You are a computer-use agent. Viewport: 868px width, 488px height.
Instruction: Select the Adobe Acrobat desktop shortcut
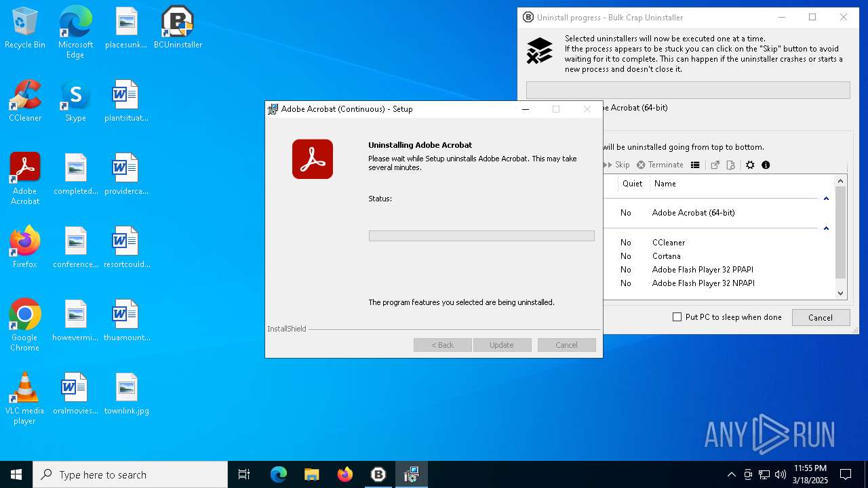25,179
